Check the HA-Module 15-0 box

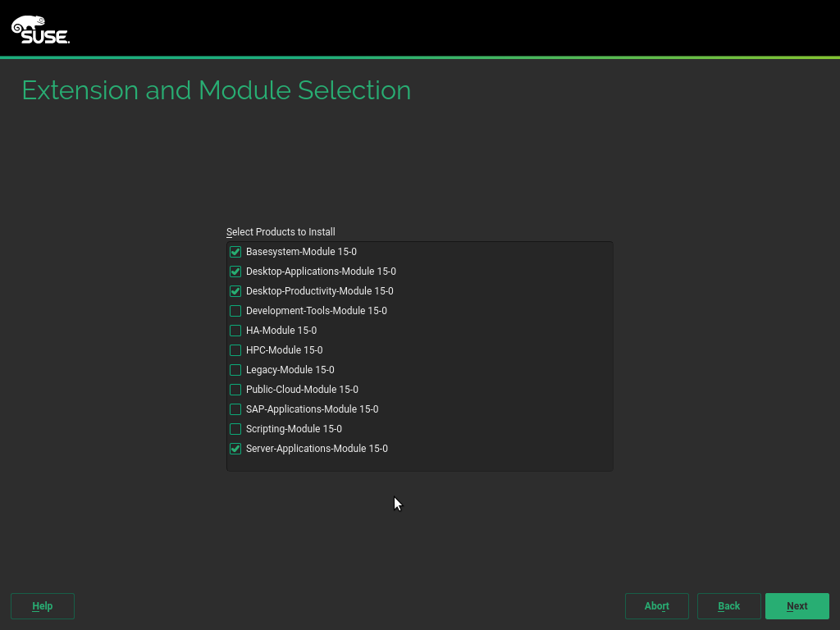(x=235, y=331)
